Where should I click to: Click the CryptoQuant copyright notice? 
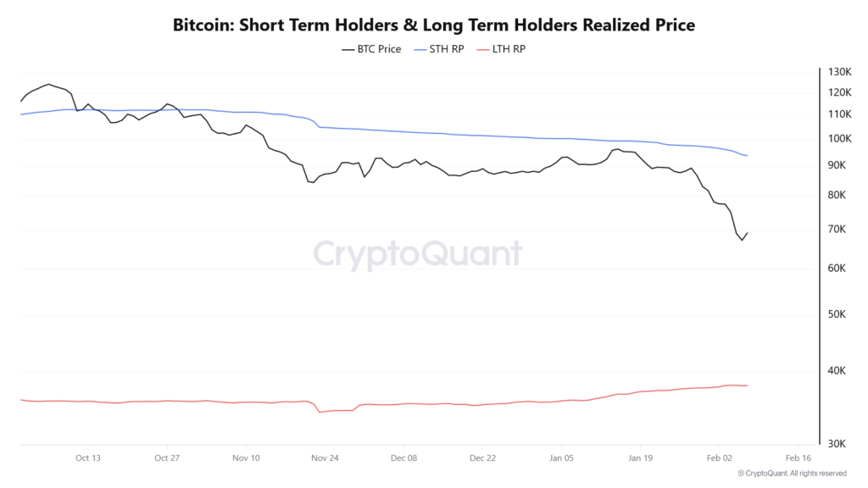coord(792,474)
